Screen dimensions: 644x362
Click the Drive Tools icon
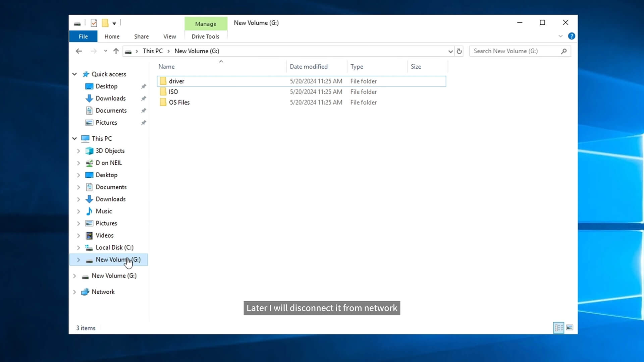pyautogui.click(x=205, y=36)
